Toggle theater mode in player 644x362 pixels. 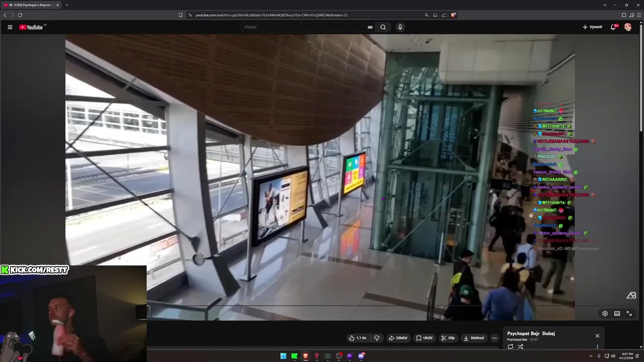coord(617,313)
